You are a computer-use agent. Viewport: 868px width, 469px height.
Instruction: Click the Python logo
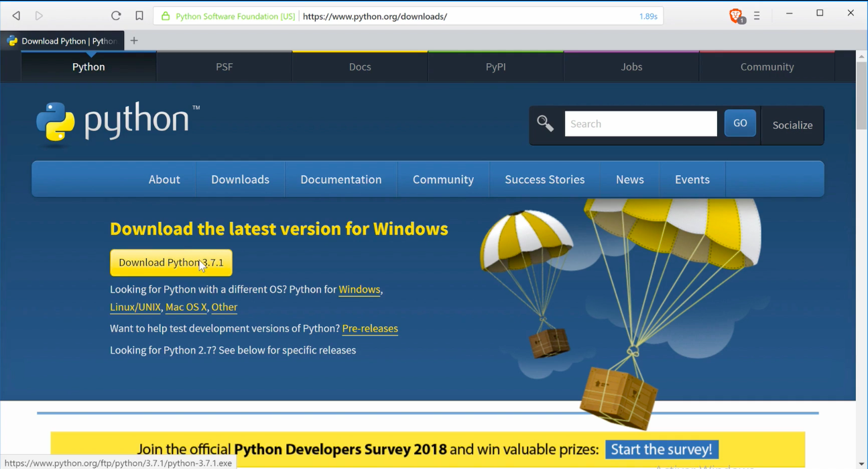[x=118, y=123]
